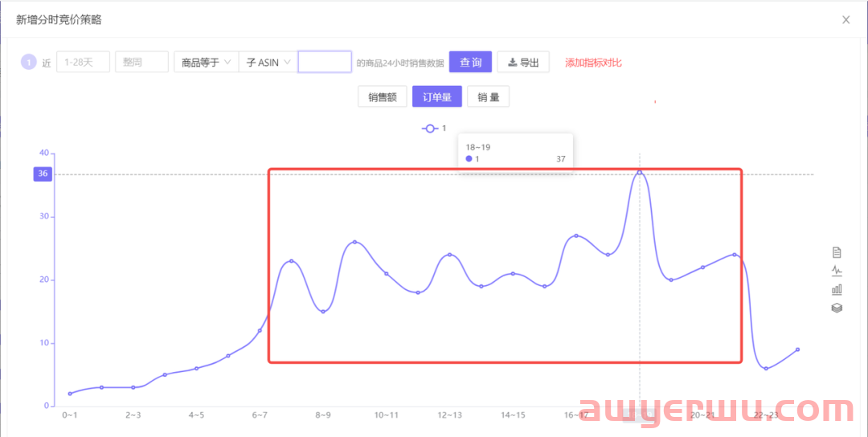Screen dimensions: 868x437
Task: Toggle stacked chart mode icon
Action: [837, 308]
